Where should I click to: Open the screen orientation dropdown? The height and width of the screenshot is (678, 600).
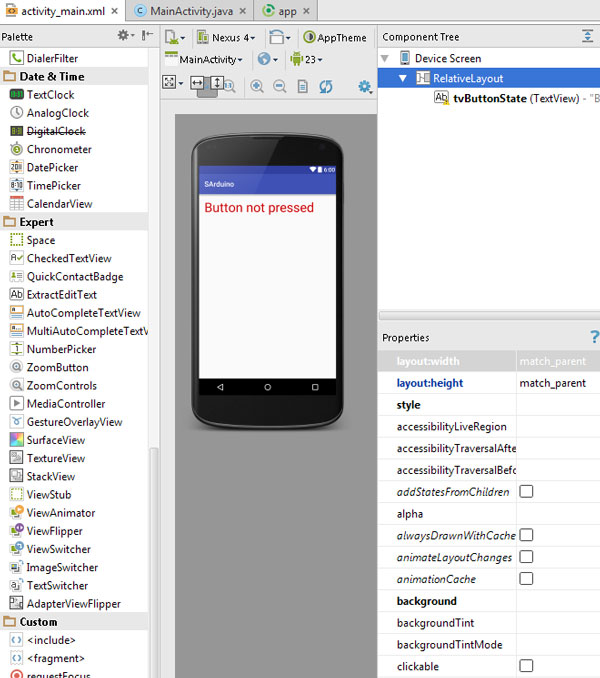(x=279, y=38)
